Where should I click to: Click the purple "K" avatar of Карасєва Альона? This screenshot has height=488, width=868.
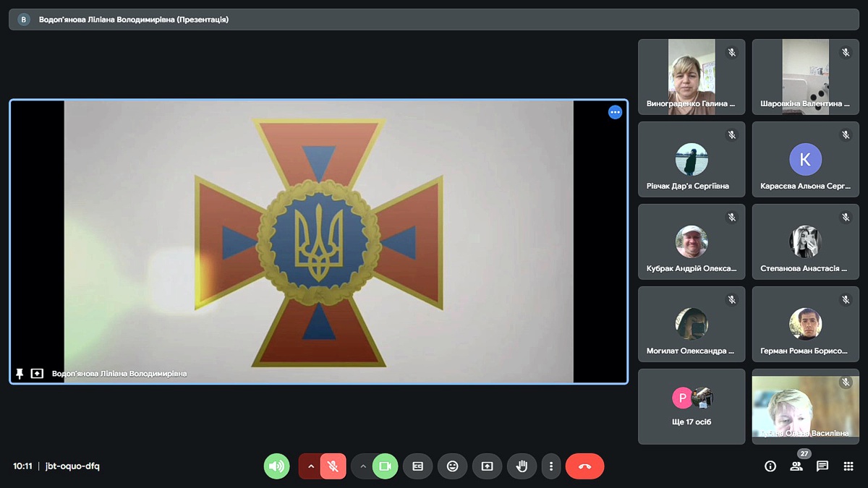[x=806, y=160]
